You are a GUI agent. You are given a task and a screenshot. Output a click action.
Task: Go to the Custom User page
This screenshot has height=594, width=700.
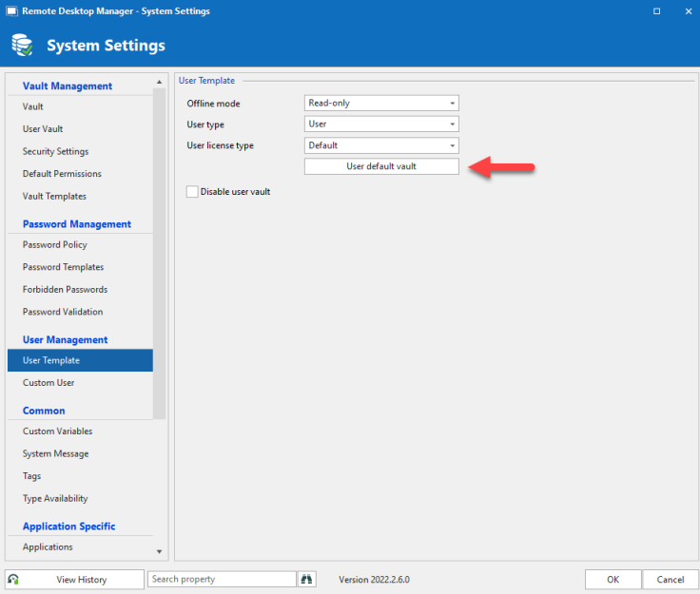[49, 383]
